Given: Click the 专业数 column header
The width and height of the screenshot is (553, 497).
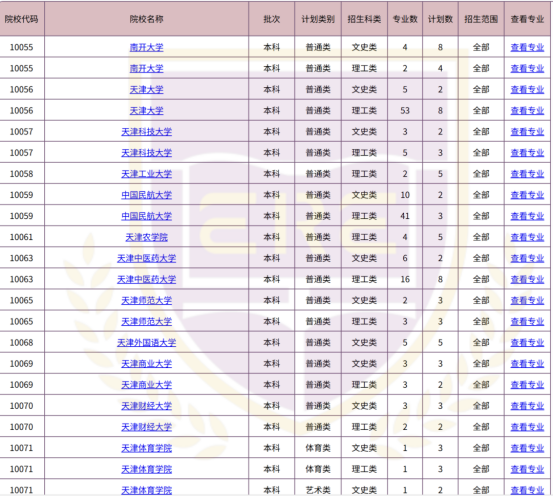Looking at the screenshot, I should click(405, 19).
